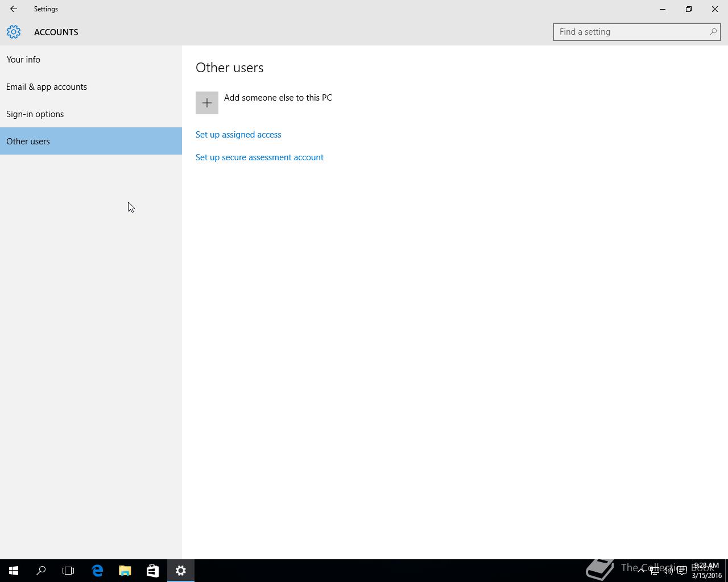This screenshot has width=728, height=582.
Task: Open Set up assigned access link
Action: click(238, 135)
